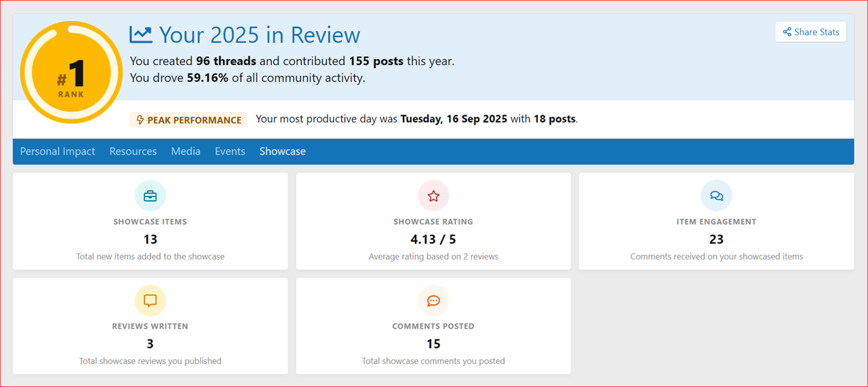Screen dimensions: 868x387
Task: Click the share icon in Share Stats
Action: 787,32
